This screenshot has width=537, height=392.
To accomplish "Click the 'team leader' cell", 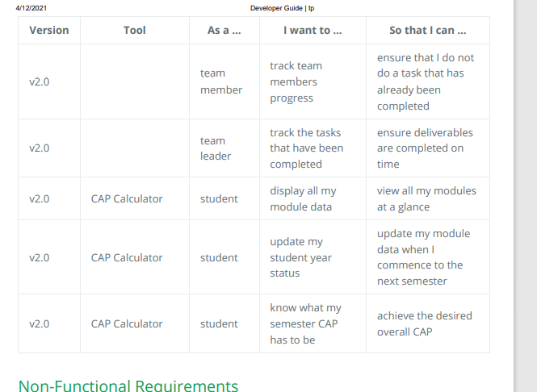I will point(216,148).
